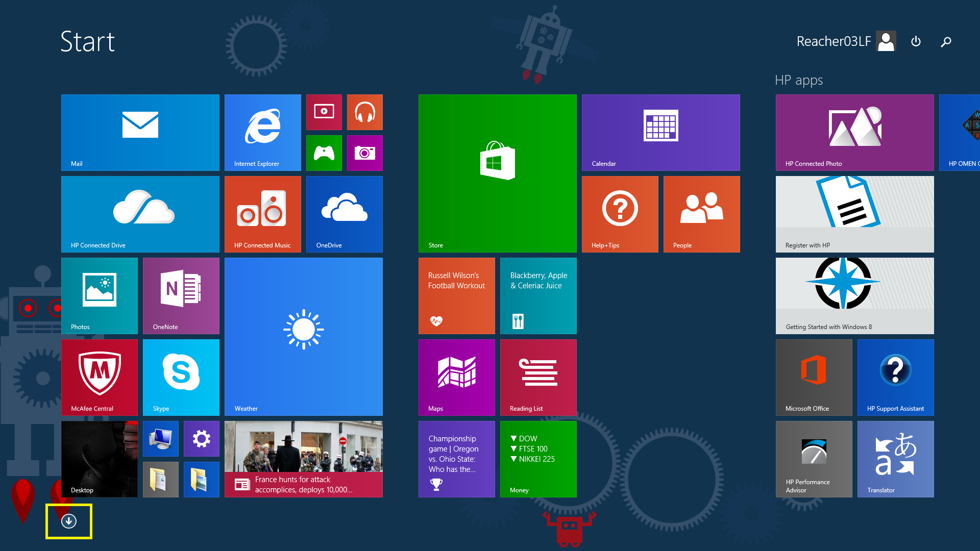Open HP Connected Drive tile
The width and height of the screenshot is (980, 551).
(140, 214)
